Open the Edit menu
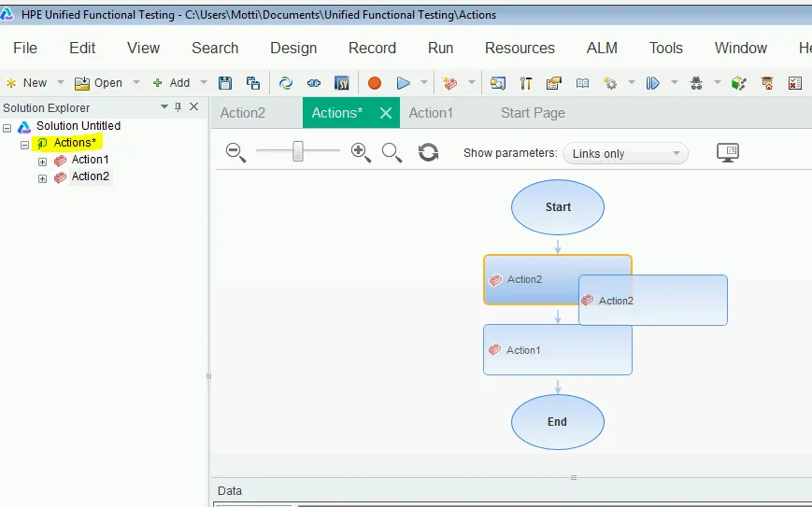Viewport: 812px width, 507px height. click(82, 49)
